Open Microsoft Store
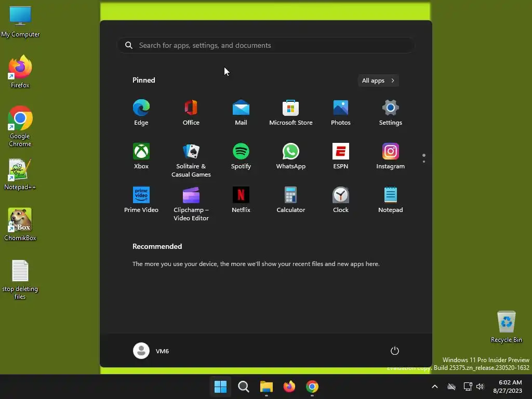 (x=291, y=112)
